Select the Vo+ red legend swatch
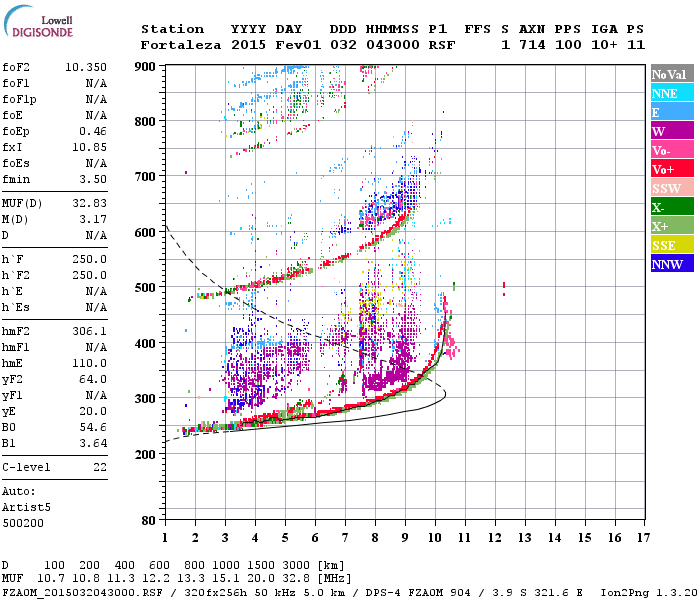This screenshot has height=600, width=700. tap(672, 169)
